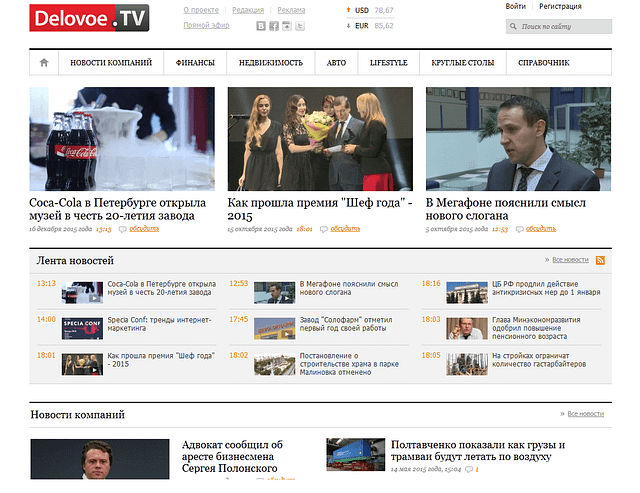
Task: Open Постановление о строительстве храма news item
Action: pyautogui.click(x=349, y=364)
